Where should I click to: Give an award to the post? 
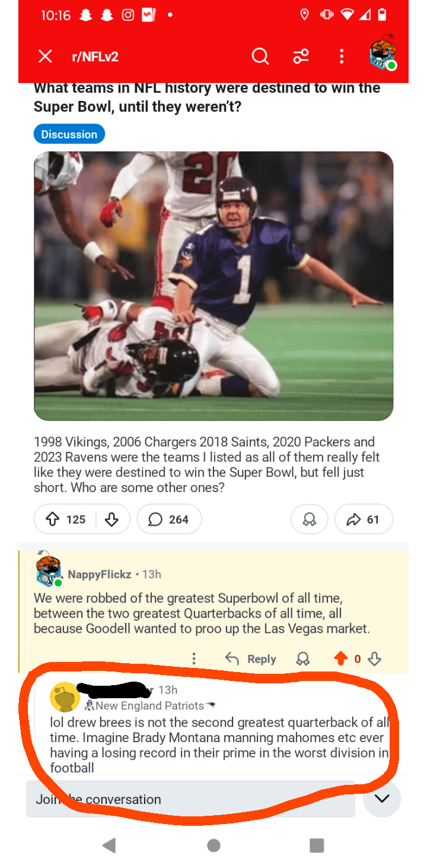309,519
